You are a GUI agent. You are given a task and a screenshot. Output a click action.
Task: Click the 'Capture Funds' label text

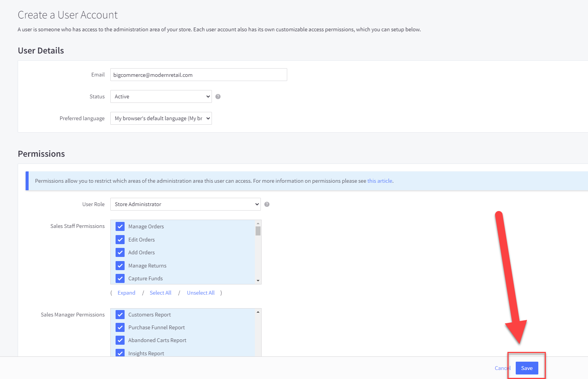(x=145, y=278)
